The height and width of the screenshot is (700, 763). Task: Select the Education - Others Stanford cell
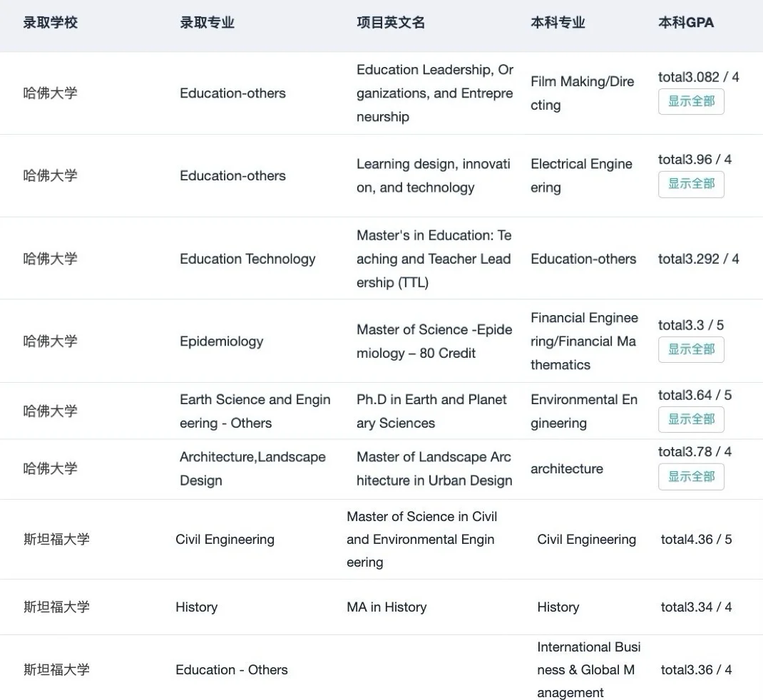coord(232,670)
